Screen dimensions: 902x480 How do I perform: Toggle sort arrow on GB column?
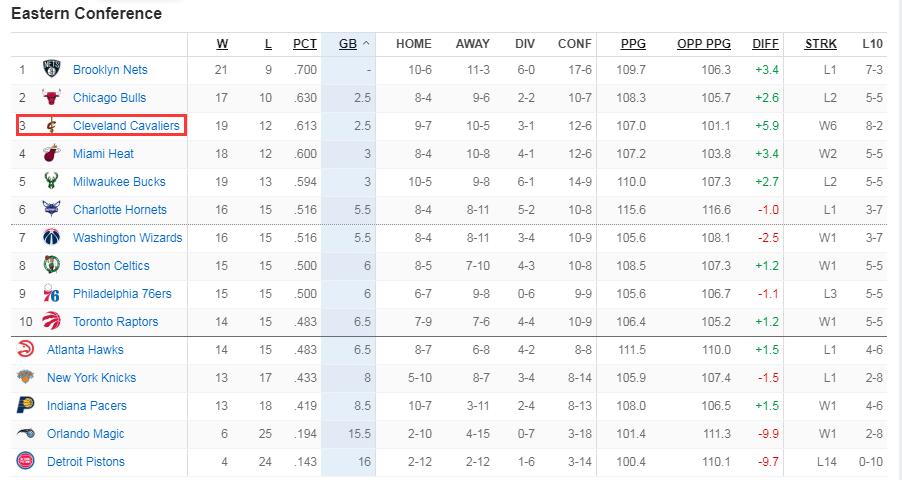366,44
